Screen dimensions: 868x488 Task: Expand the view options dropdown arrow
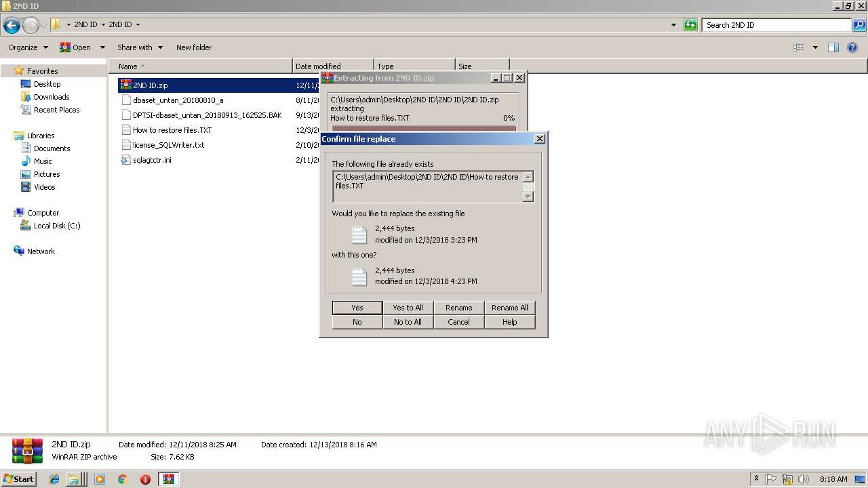point(815,47)
